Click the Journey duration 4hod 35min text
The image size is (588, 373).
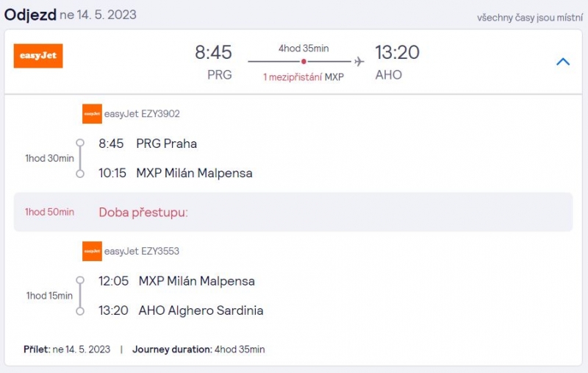pos(198,349)
